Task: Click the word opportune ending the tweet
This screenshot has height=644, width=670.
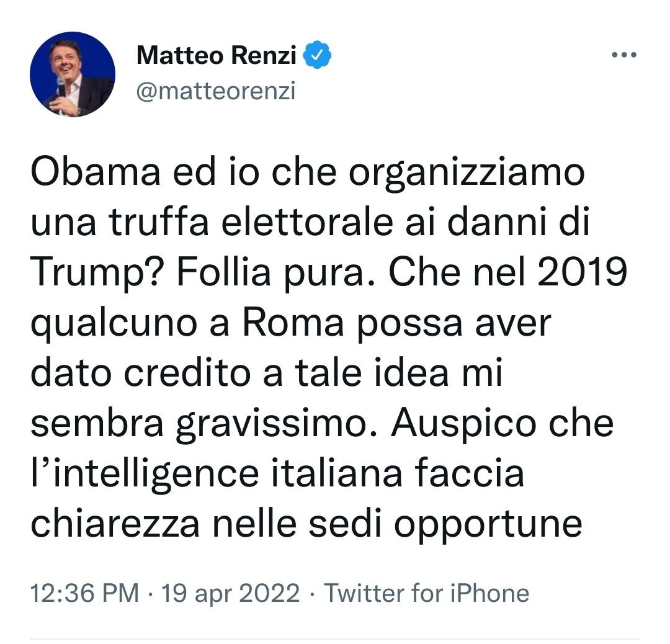Action: tap(489, 525)
